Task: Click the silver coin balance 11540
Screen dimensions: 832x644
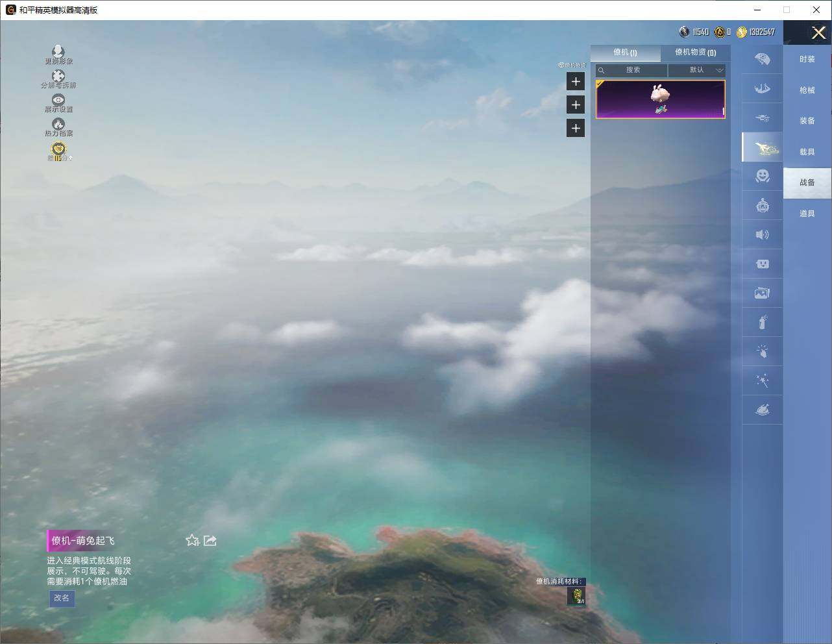Action: tap(694, 32)
